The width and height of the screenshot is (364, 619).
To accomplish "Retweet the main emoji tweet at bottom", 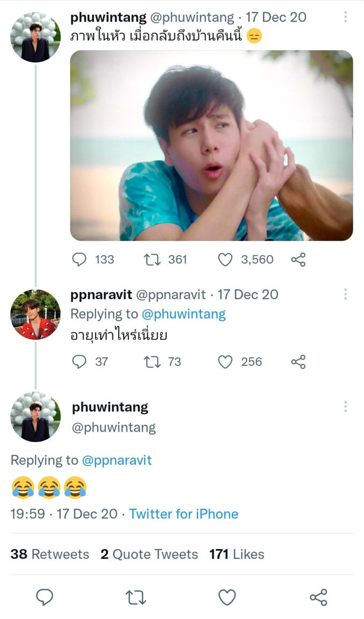I will tap(136, 597).
